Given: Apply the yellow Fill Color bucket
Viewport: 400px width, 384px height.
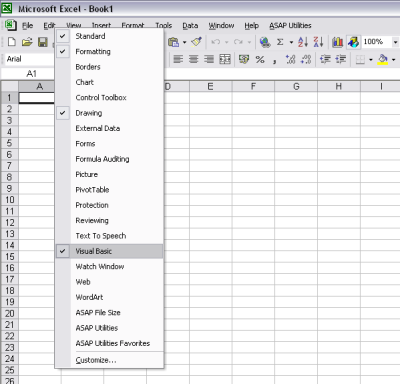Looking at the screenshot, I should click(x=383, y=60).
